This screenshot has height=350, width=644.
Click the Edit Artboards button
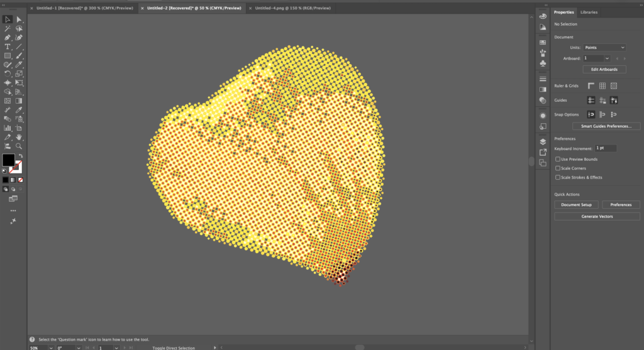[x=604, y=69]
